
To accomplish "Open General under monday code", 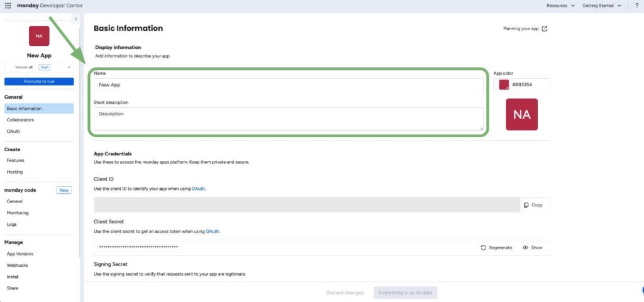I will pos(14,201).
